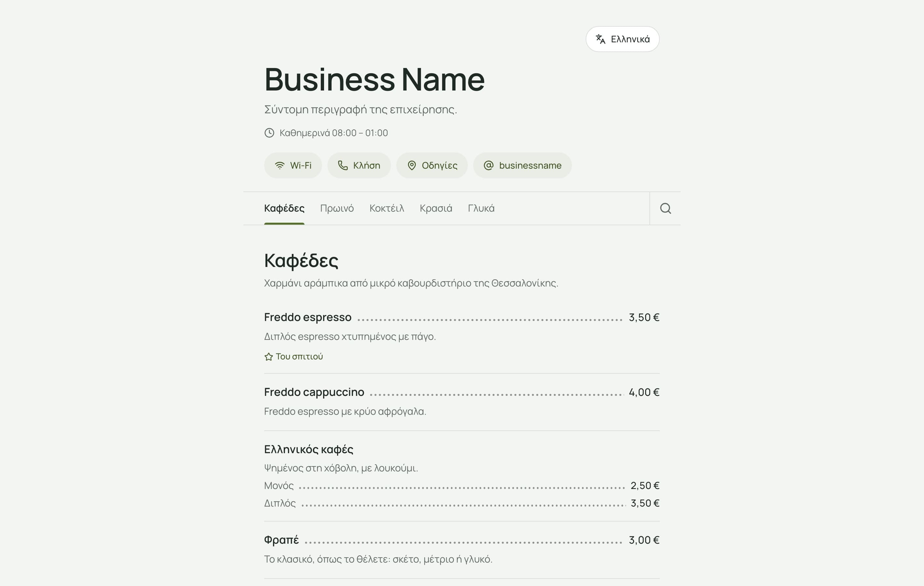Open the Κρασιά tab
Screen dimensions: 924x586
click(x=436, y=208)
